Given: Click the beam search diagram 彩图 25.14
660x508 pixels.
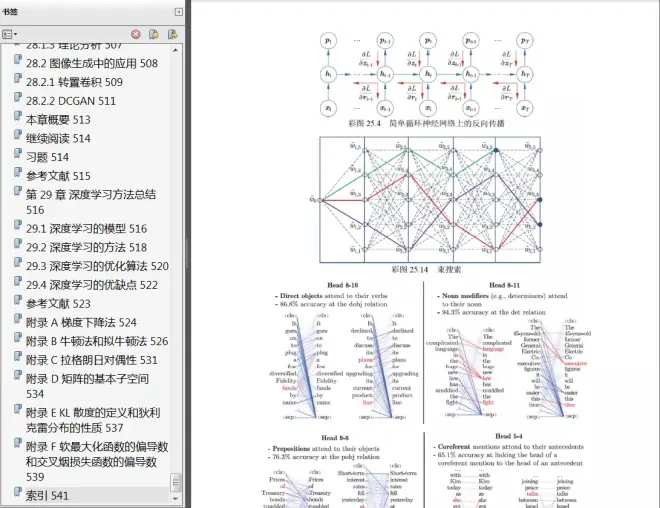Looking at the screenshot, I should pyautogui.click(x=424, y=199).
